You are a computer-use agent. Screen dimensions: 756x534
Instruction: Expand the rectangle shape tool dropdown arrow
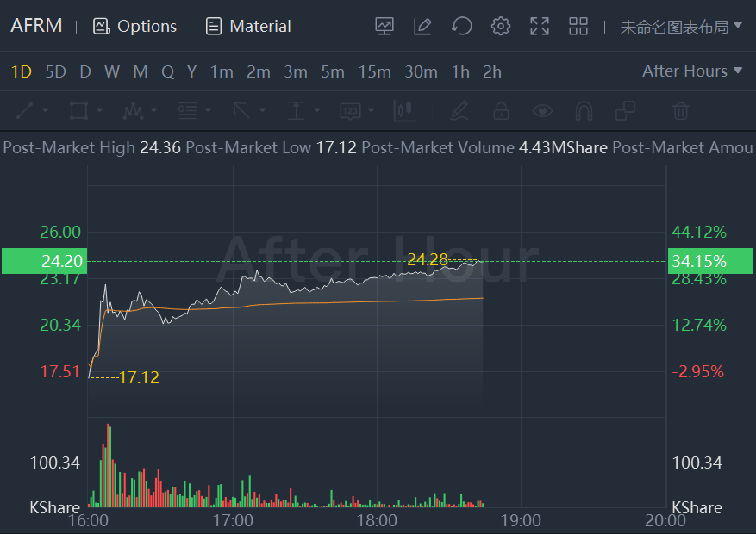coord(100,110)
